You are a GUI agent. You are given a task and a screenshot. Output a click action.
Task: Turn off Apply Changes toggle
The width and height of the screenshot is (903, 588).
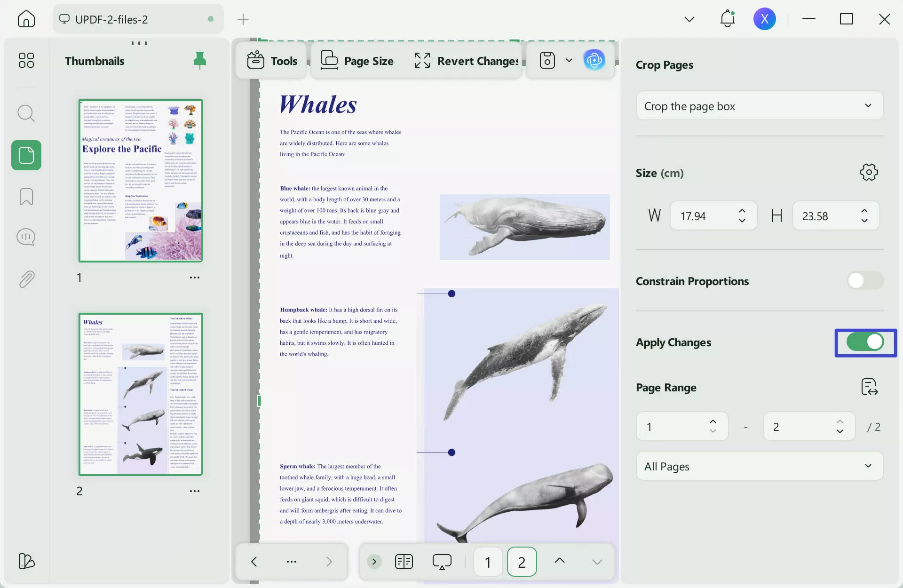(x=865, y=342)
